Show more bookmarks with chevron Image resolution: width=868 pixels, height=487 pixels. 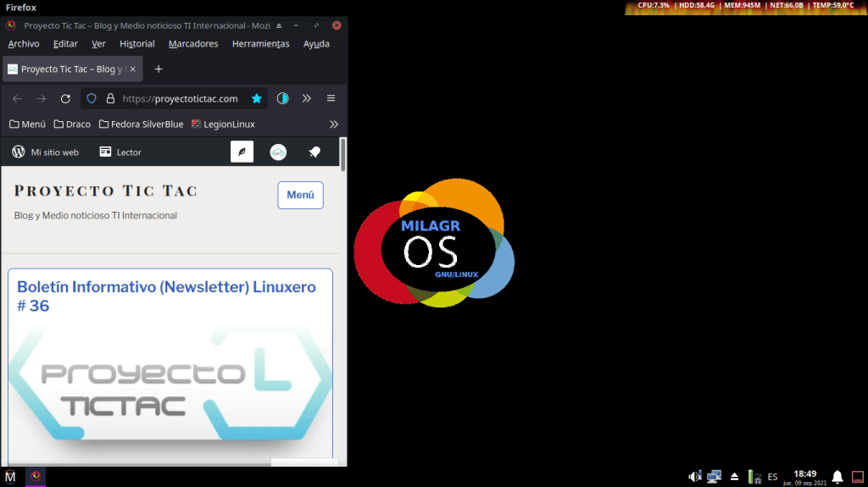coord(333,124)
